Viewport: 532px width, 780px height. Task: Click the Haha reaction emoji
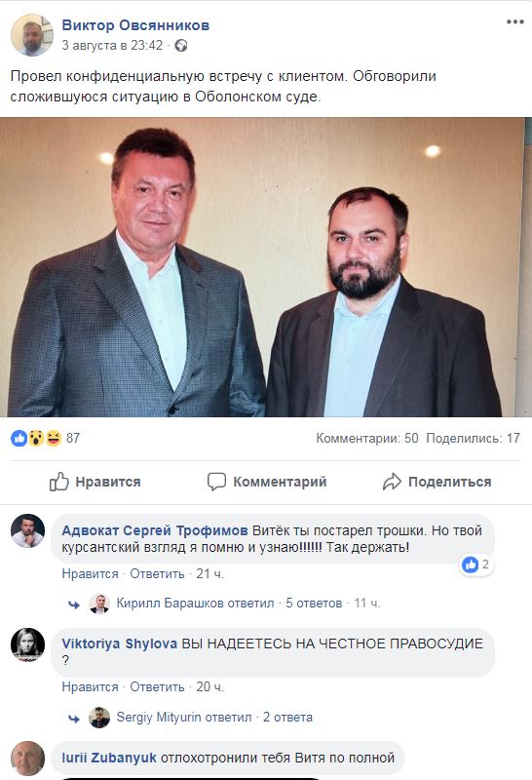point(54,438)
